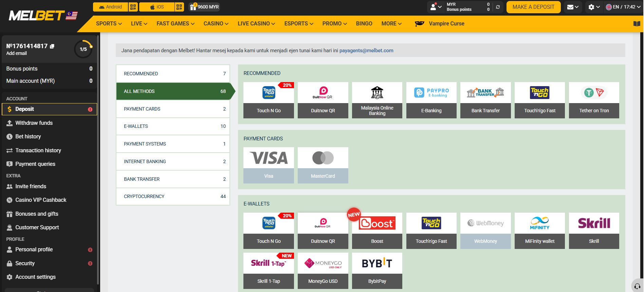Viewport: 644px width, 292px height.
Task: Open Personal profile in sidebar
Action: point(49,249)
